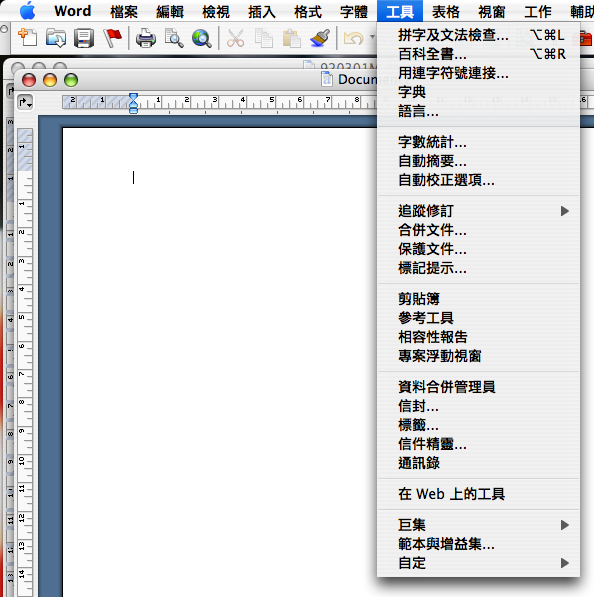Select 字數統計... menu item
Screen dimensions: 594x597
click(x=478, y=142)
